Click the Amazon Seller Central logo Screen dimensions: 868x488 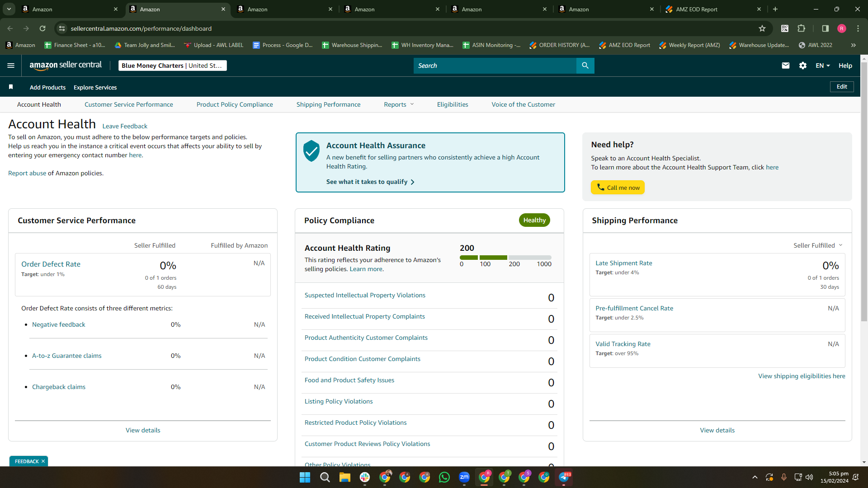66,66
